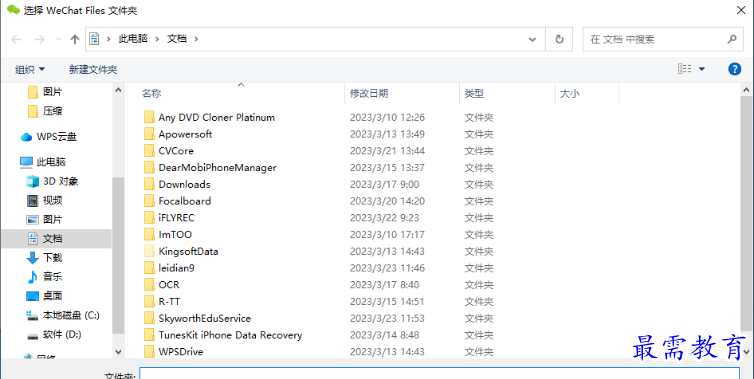Click 此电脑 in the address breadcrumb

point(133,39)
